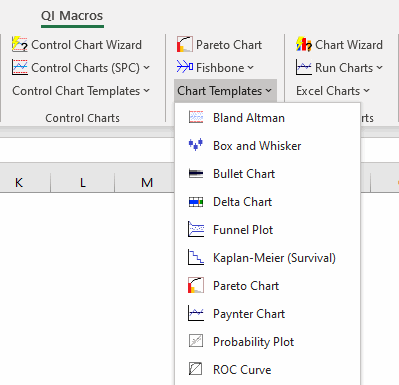Expand Control Chart Templates menu
Screen dimensions: 399x385
(x=81, y=91)
